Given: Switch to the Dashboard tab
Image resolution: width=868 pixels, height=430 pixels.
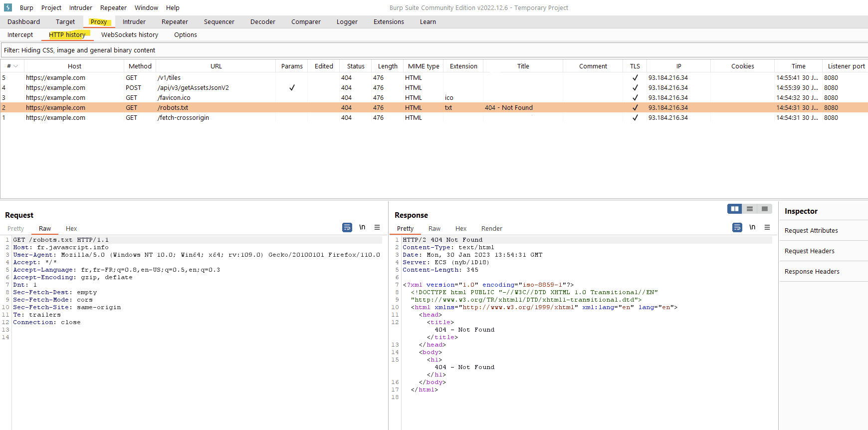Looking at the screenshot, I should (x=23, y=22).
